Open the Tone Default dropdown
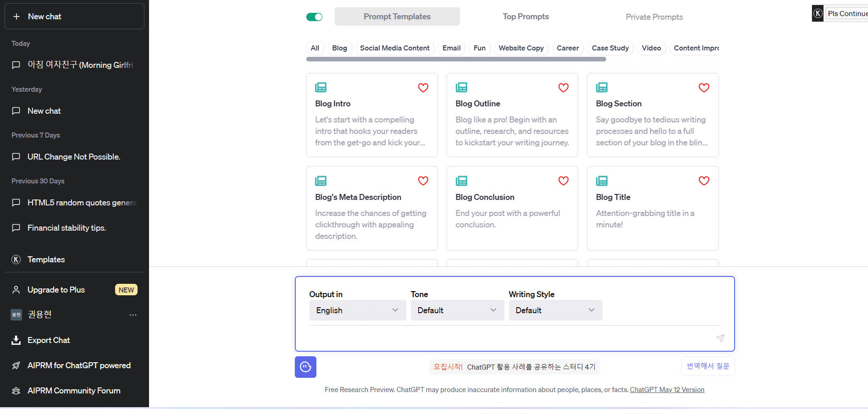 coord(457,310)
